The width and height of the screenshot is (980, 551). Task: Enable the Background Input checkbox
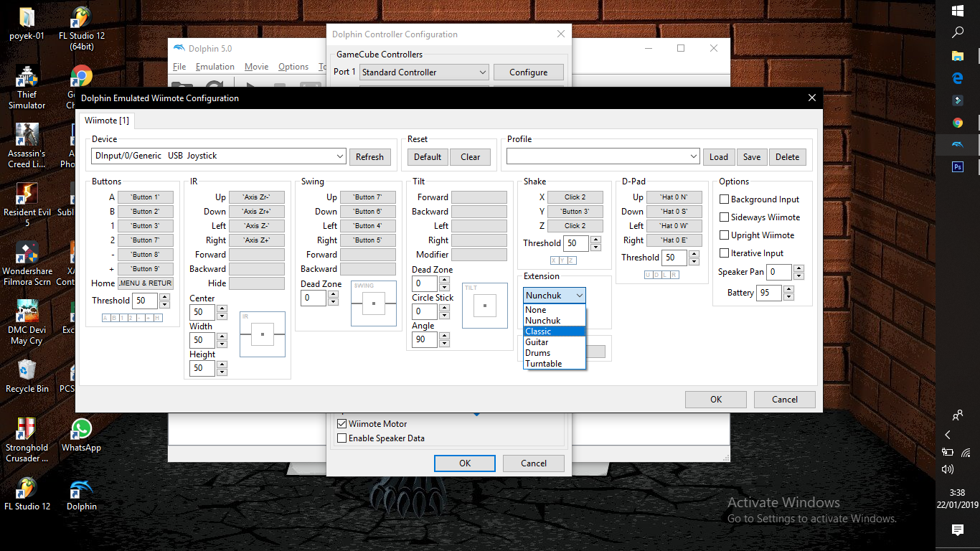point(725,199)
